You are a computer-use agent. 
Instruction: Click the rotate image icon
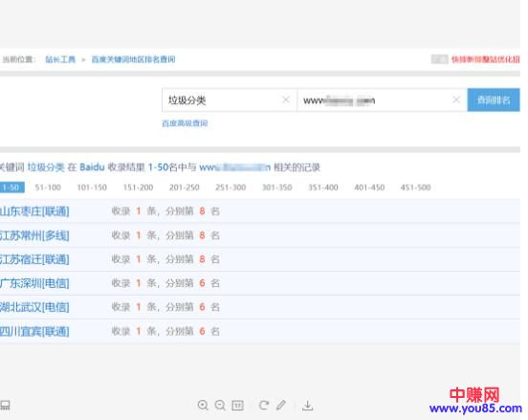click(264, 406)
